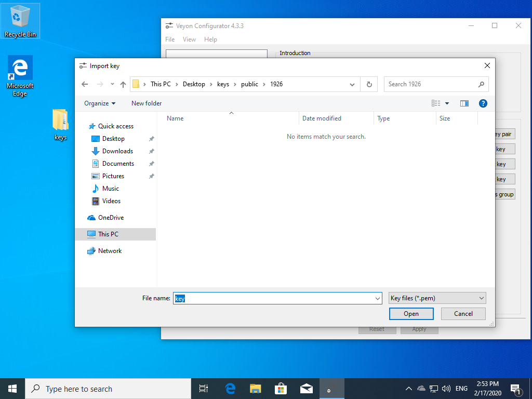The width and height of the screenshot is (532, 399).
Task: Open Downloads in the navigation pane
Action: tap(117, 151)
